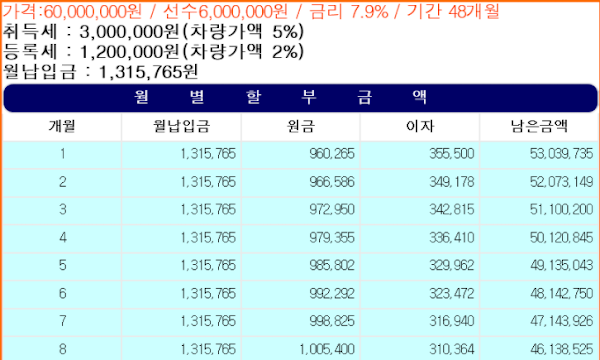Click principal value 966,586 in month 2
This screenshot has height=360, width=600.
click(332, 182)
